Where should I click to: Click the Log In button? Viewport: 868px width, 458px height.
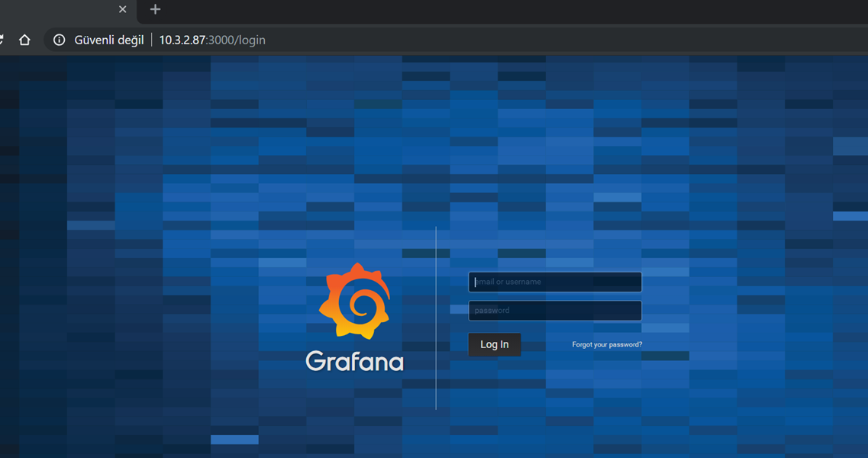[x=495, y=344]
